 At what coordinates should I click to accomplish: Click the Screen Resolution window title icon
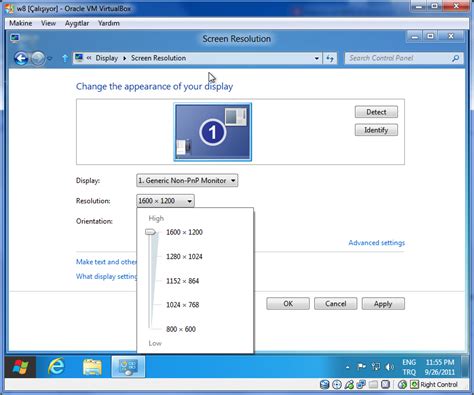click(x=15, y=38)
